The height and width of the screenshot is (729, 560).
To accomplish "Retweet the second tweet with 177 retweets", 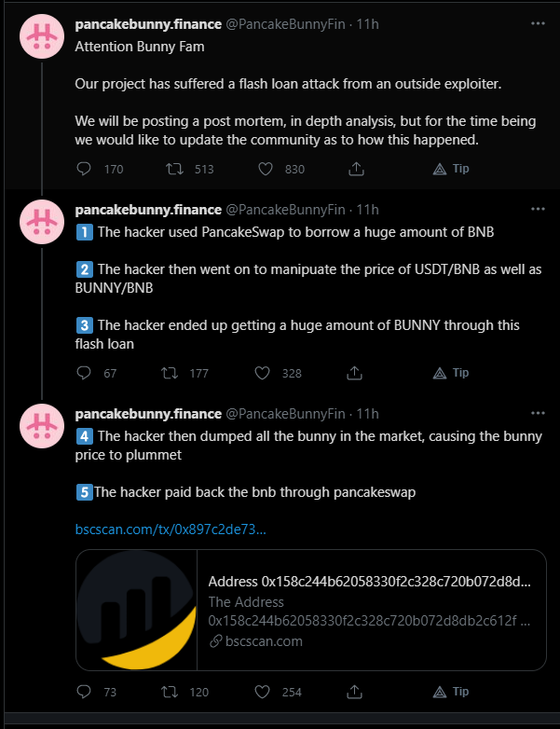I will (170, 373).
